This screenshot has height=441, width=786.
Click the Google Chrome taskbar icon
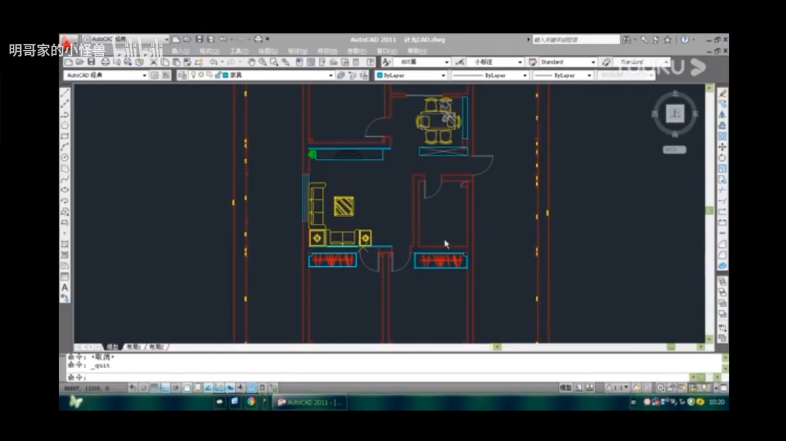point(250,401)
